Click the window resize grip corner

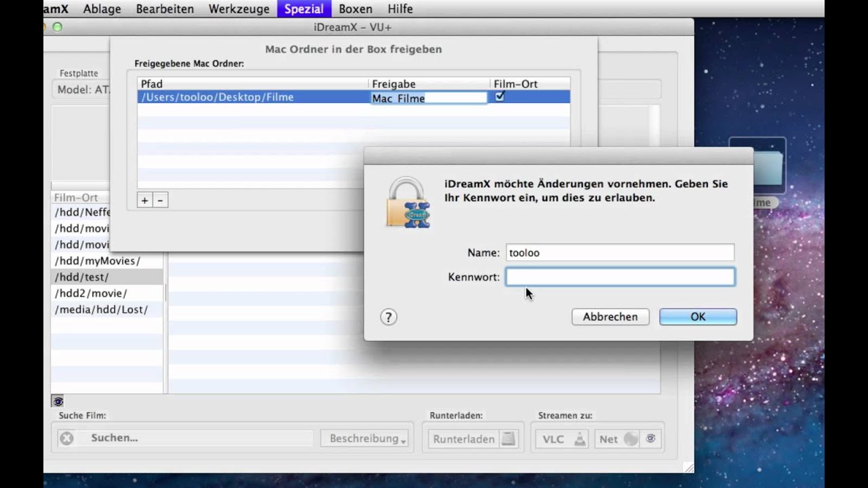(688, 468)
